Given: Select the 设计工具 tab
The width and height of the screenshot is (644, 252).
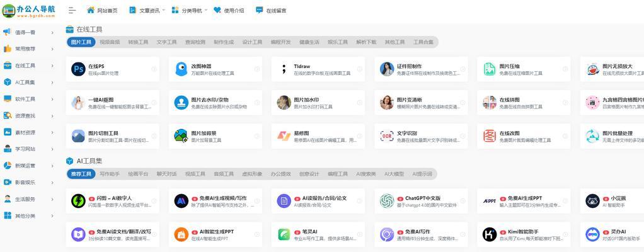Looking at the screenshot, I should (x=252, y=42).
